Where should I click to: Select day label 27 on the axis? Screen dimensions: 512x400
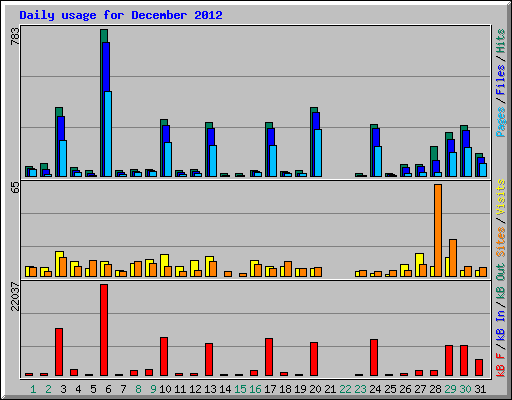420,389
